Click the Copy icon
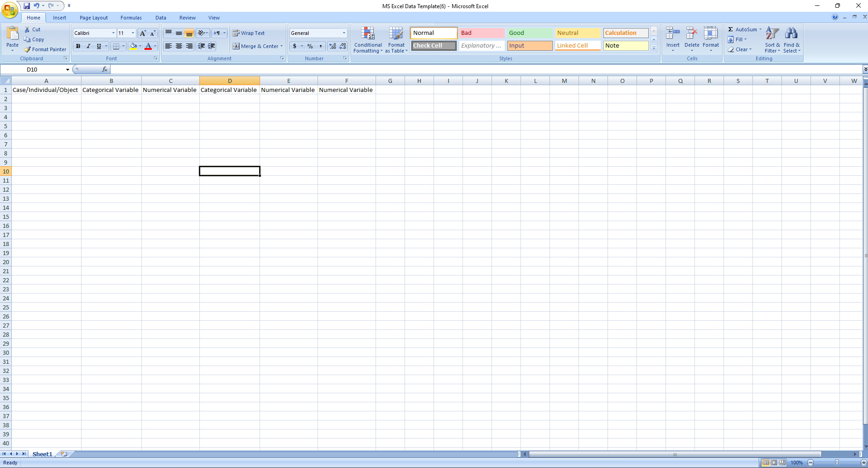 pos(27,39)
